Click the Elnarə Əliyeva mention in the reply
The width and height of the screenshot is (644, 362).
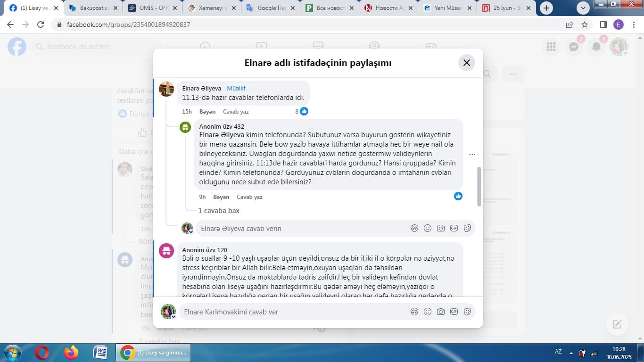(x=222, y=135)
